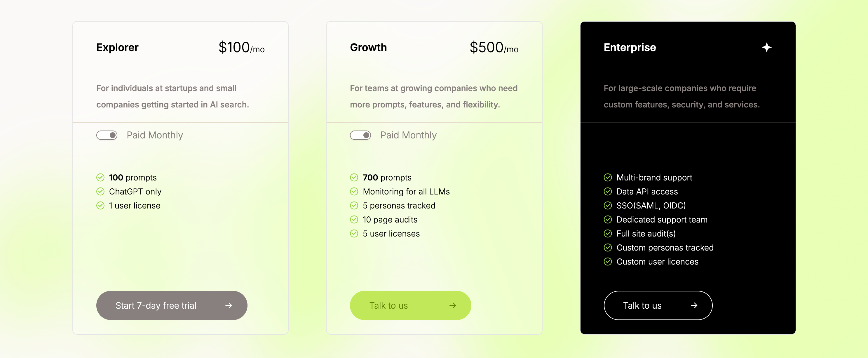Click the $100/mo price on Explorer

click(241, 48)
